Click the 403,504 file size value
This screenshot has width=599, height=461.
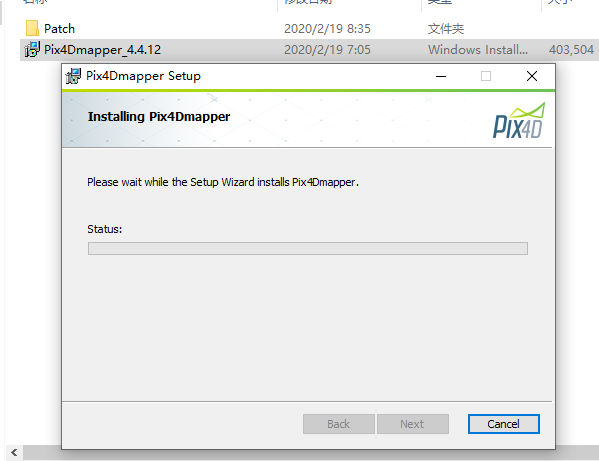[x=571, y=50]
